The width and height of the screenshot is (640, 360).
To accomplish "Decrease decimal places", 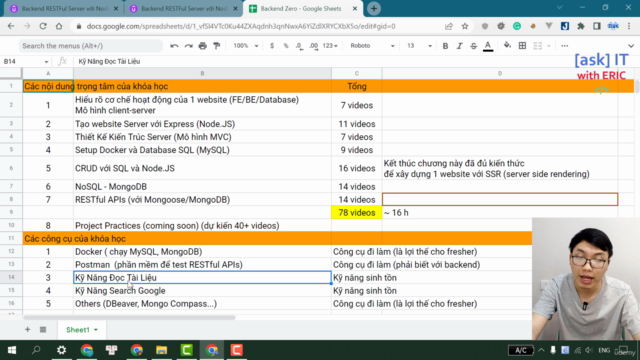I will (x=300, y=46).
